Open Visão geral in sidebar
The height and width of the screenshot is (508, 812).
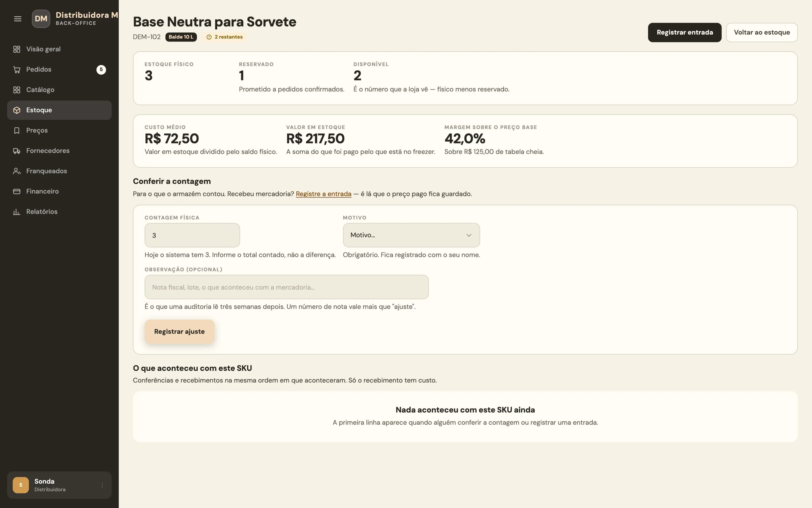(x=59, y=49)
